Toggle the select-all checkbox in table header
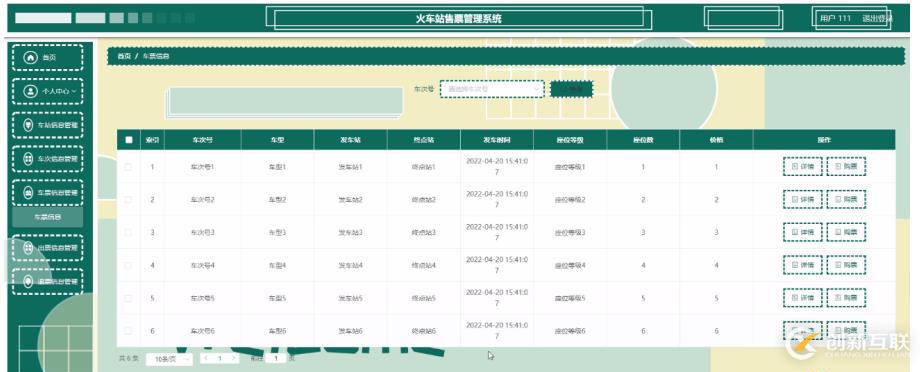Viewport: 920px width, 372px height. pyautogui.click(x=128, y=140)
